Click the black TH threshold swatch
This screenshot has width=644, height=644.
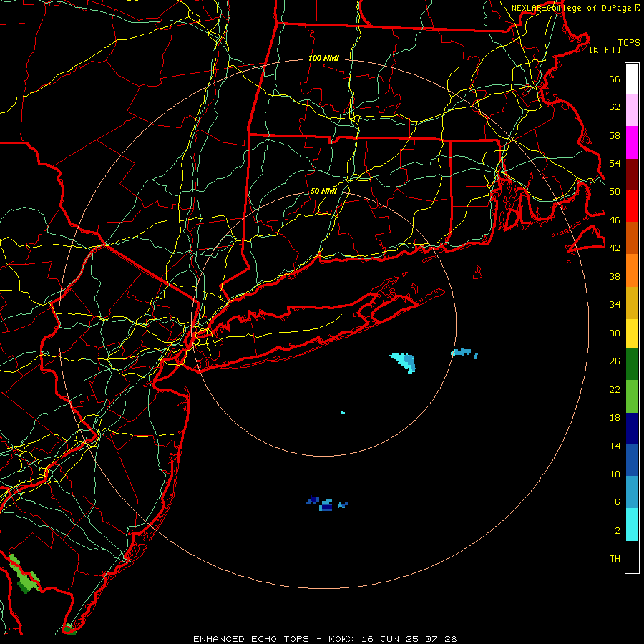coord(632,557)
